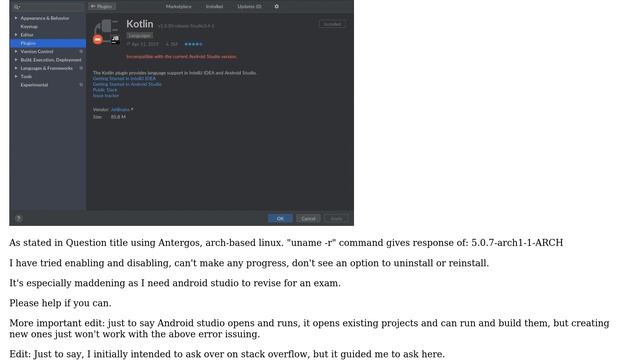This screenshot has width=640, height=360.
Task: Select the Plugins settings entry
Action: tap(48, 43)
